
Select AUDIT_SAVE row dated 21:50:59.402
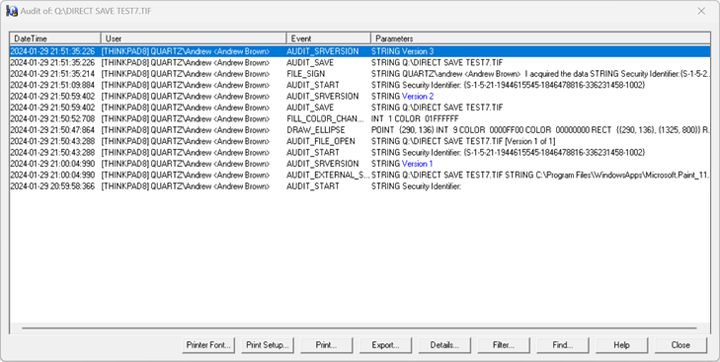coord(360,107)
